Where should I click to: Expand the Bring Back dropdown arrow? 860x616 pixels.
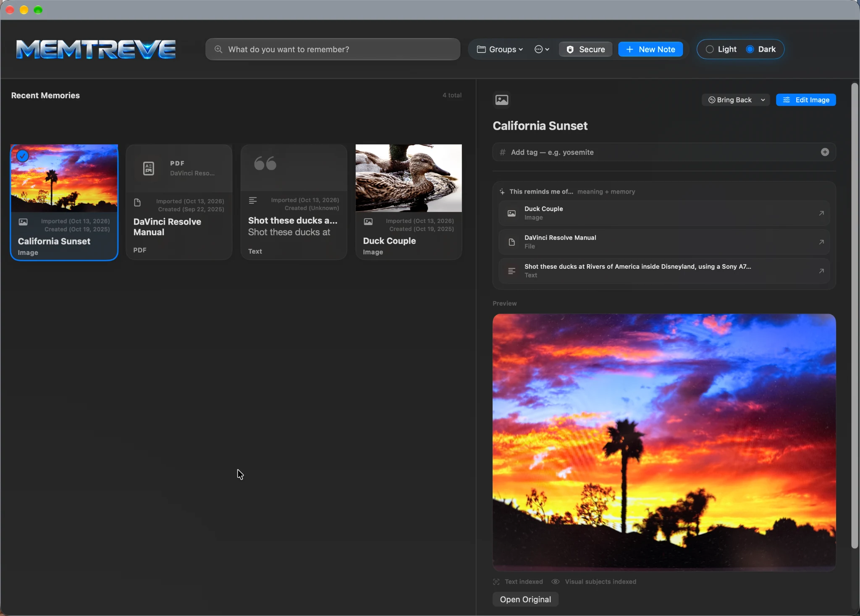(x=763, y=100)
